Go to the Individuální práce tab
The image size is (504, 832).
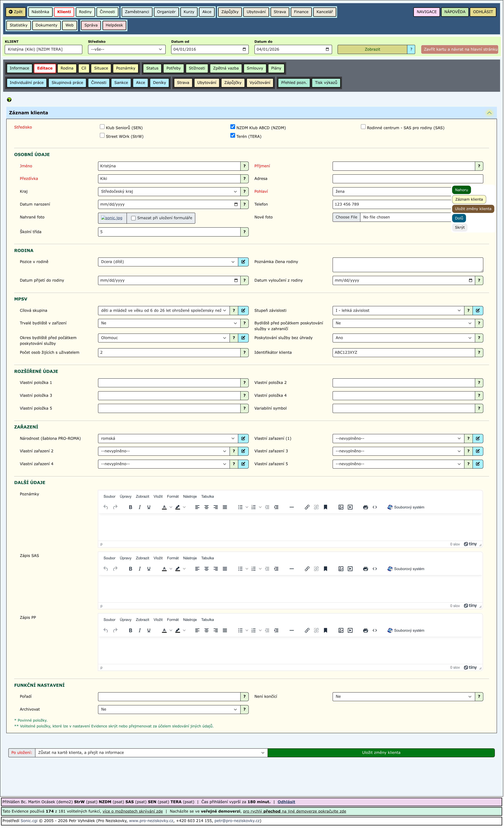pos(27,83)
